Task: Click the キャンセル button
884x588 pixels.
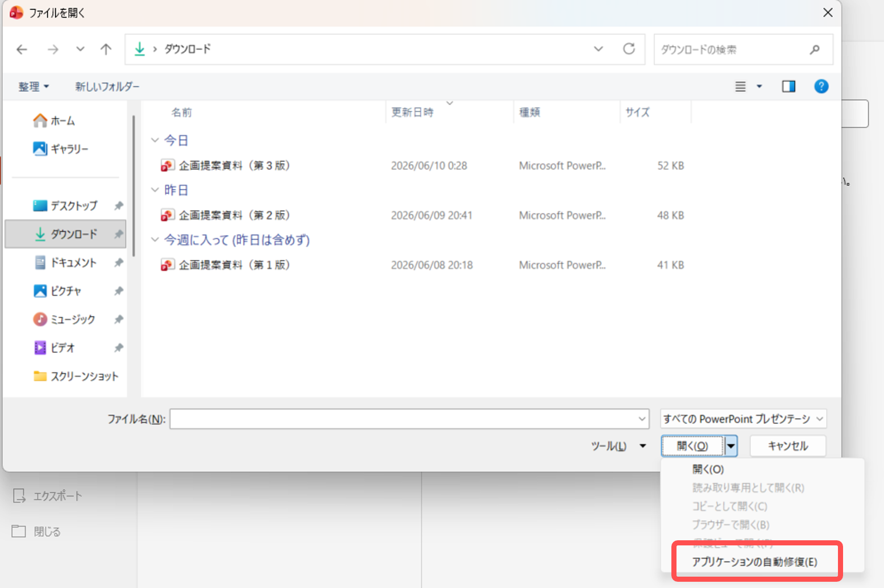Action: click(788, 446)
